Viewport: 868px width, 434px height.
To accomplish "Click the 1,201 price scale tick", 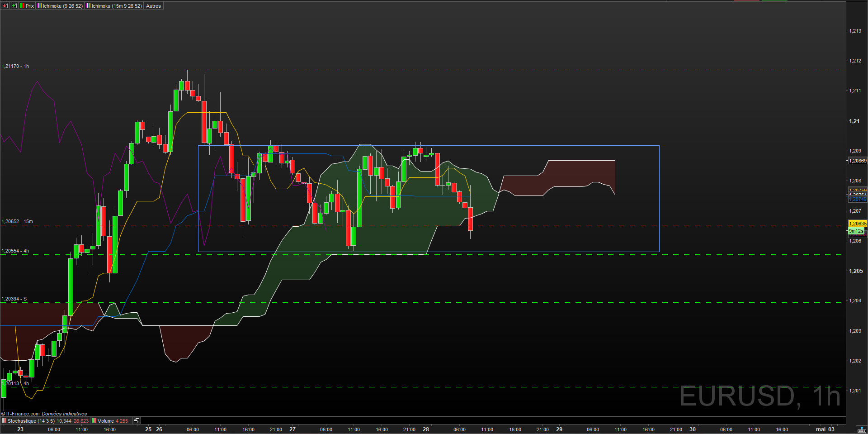I will pyautogui.click(x=855, y=391).
